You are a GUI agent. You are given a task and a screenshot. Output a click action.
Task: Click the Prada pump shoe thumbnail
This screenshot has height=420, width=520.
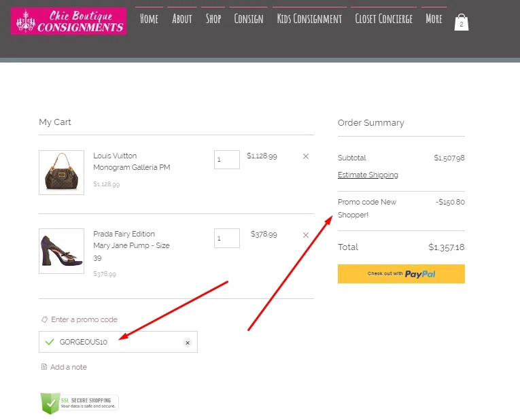click(x=61, y=251)
